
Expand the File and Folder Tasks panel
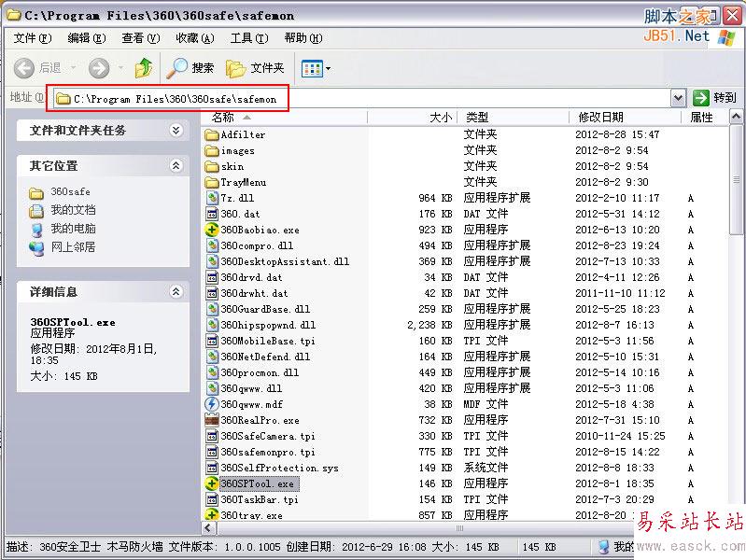(176, 131)
